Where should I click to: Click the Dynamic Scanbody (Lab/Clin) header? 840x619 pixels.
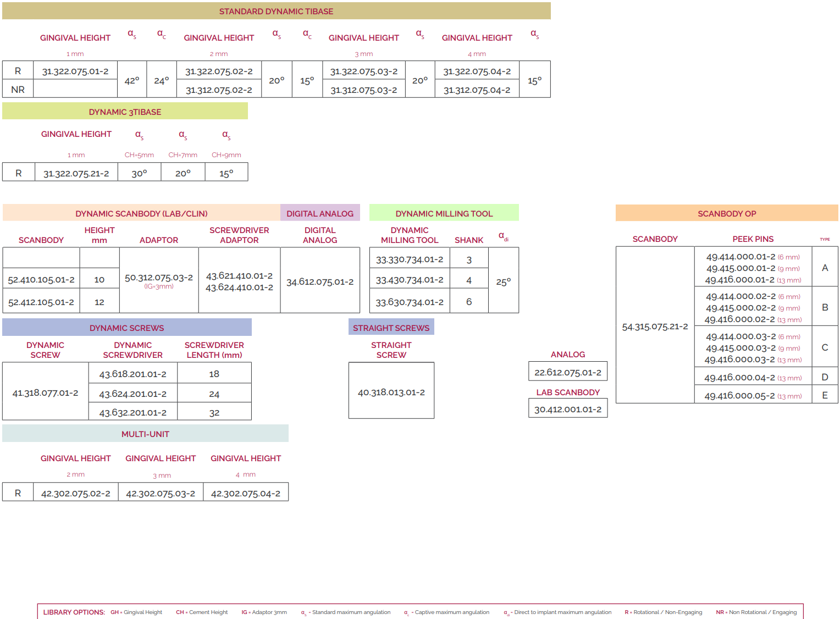(141, 213)
